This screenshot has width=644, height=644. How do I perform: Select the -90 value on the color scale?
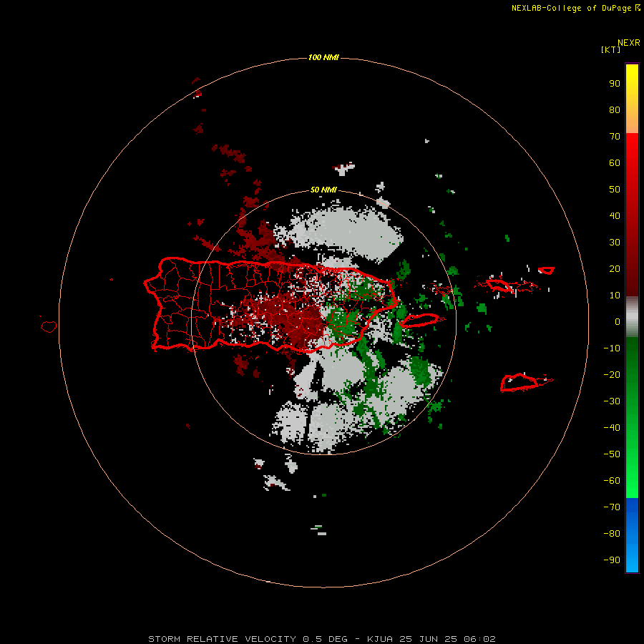(612, 560)
